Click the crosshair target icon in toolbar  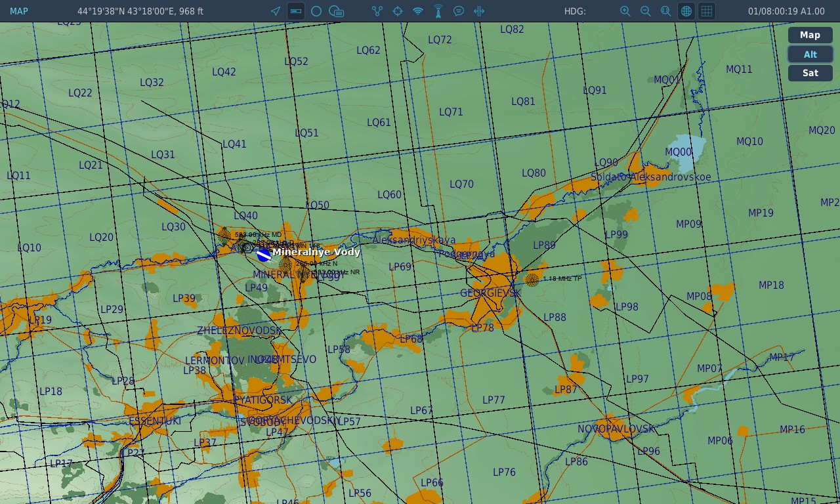tap(398, 11)
